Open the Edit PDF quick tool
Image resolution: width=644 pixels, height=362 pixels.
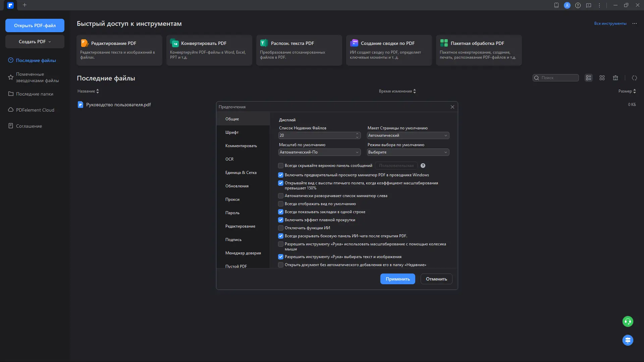pyautogui.click(x=119, y=50)
